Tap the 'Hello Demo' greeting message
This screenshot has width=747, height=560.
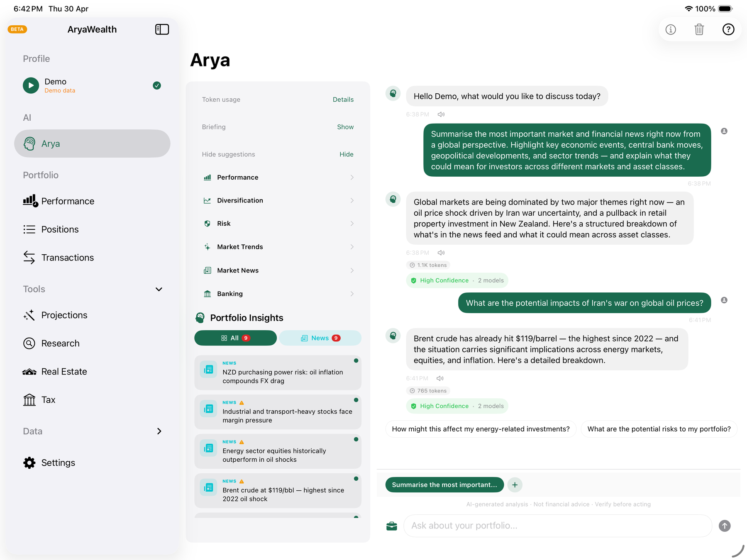tap(507, 96)
